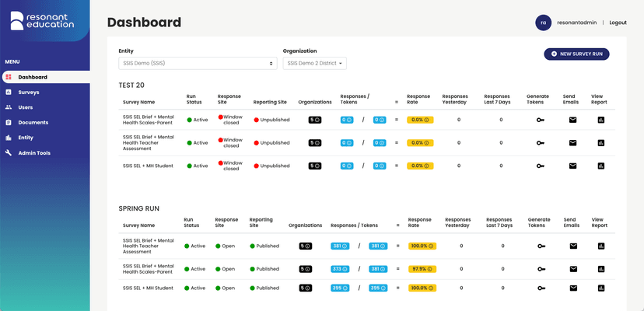Click organizations badge for TEST 20 Scales-Parent
The height and width of the screenshot is (311, 644).
[x=315, y=120]
